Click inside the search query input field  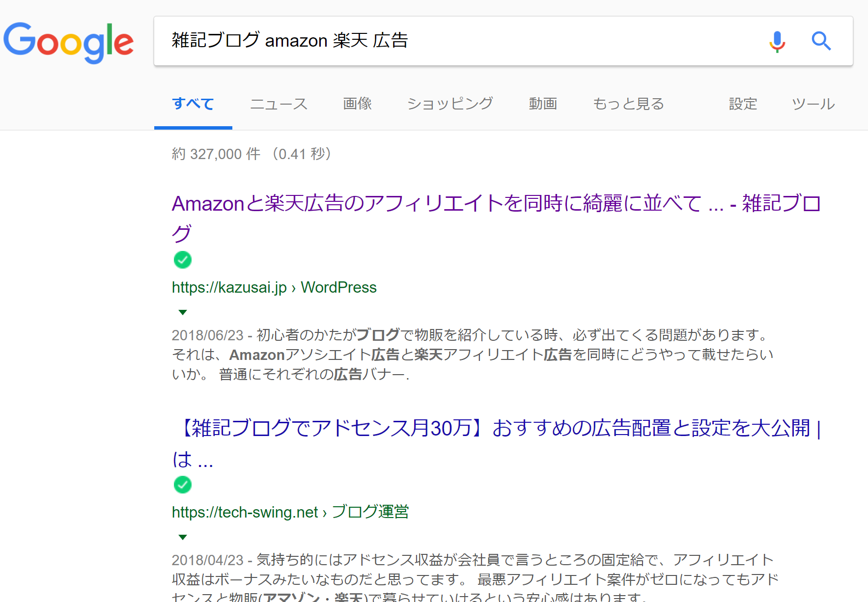pos(442,41)
